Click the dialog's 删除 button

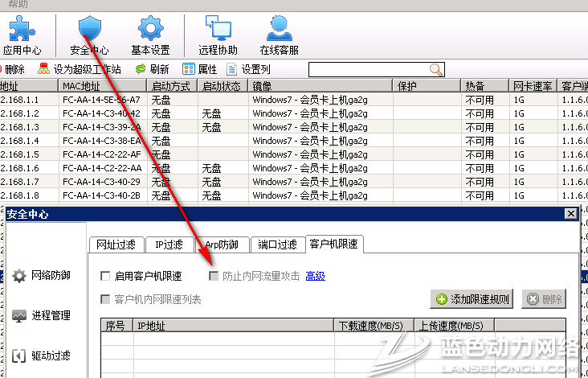coord(544,299)
